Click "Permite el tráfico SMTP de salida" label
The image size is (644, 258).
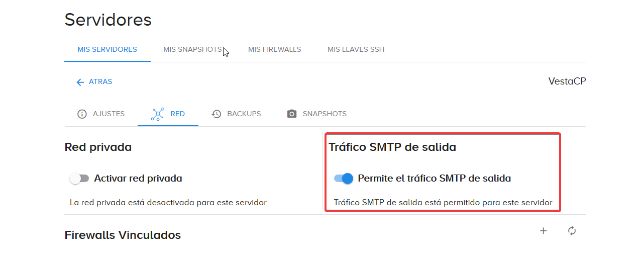(435, 178)
